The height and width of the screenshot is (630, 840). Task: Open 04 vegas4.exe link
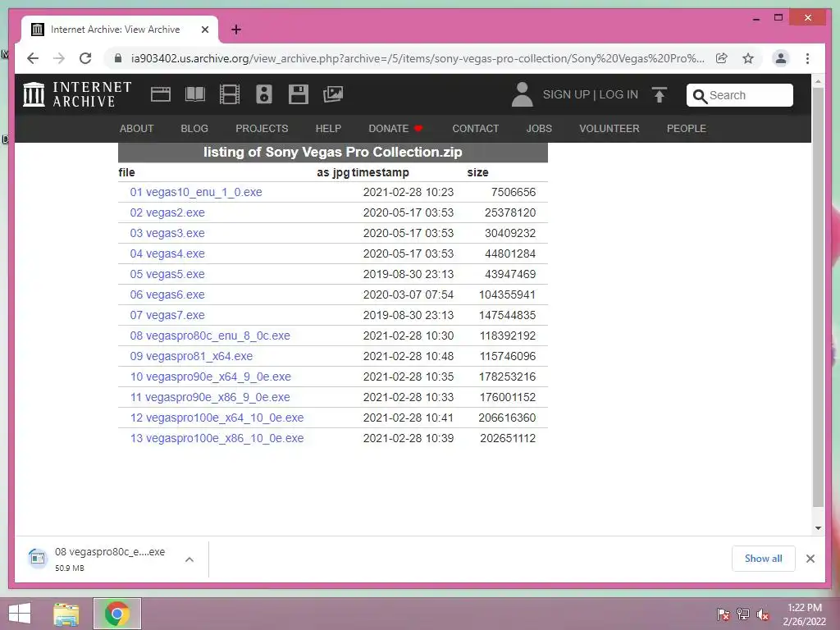(167, 253)
